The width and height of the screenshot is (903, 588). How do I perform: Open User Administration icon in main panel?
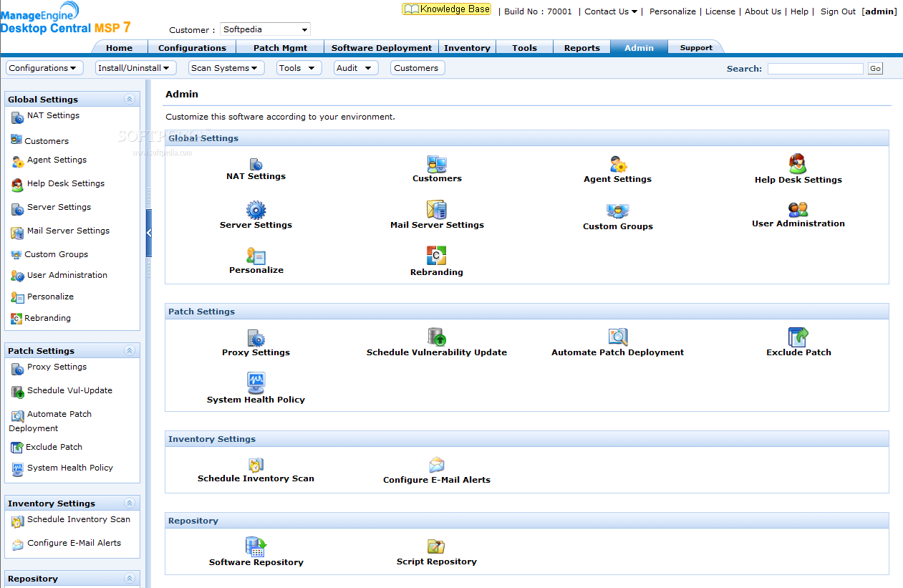[798, 210]
